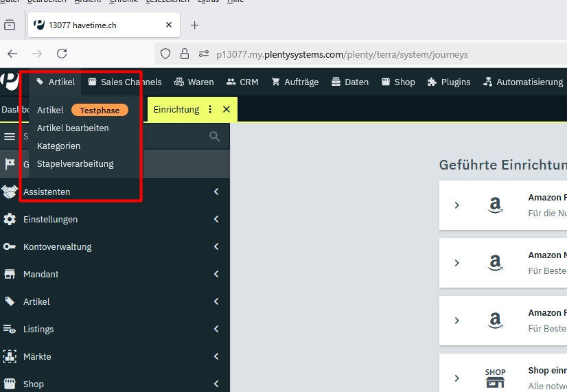The height and width of the screenshot is (392, 567).
Task: Expand the Shop einrichten row chevron
Action: click(457, 378)
